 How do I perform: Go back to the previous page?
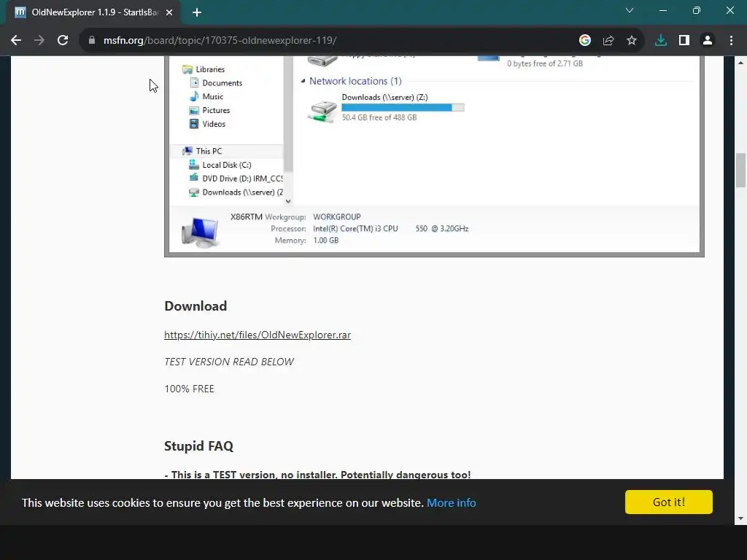16,41
